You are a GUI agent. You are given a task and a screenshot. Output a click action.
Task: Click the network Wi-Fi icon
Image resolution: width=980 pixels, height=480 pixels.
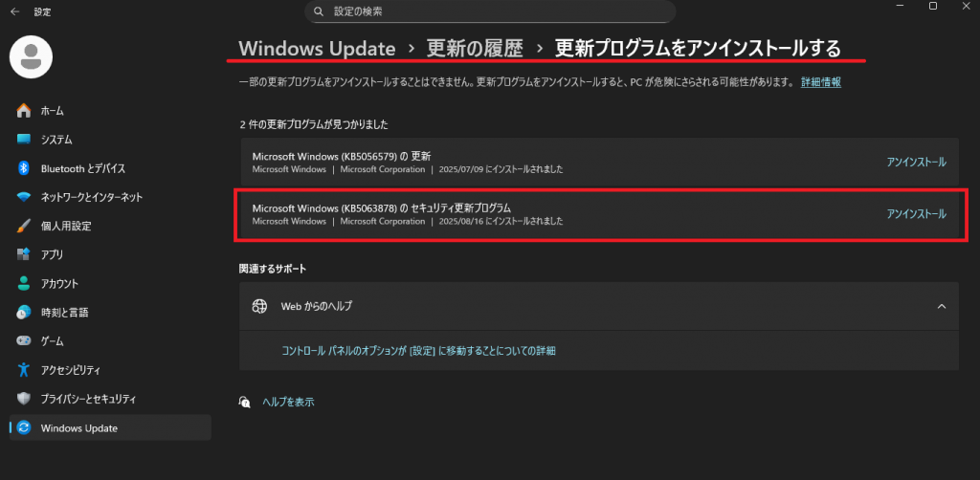pyautogui.click(x=24, y=197)
